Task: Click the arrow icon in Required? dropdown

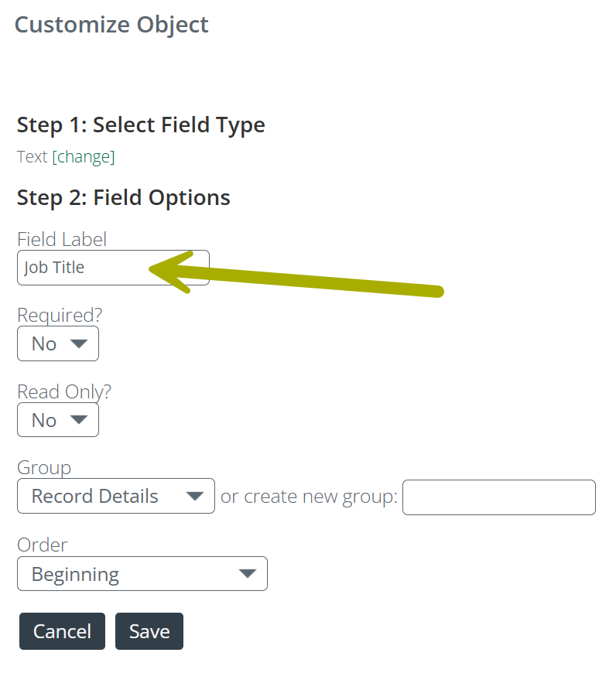Action: [x=79, y=343]
